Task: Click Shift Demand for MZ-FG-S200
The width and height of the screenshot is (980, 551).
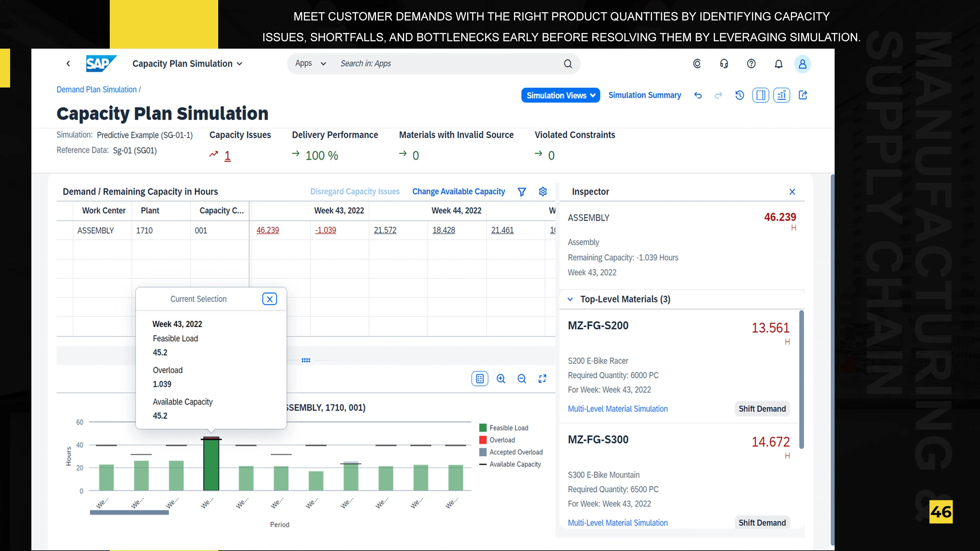Action: click(x=762, y=409)
